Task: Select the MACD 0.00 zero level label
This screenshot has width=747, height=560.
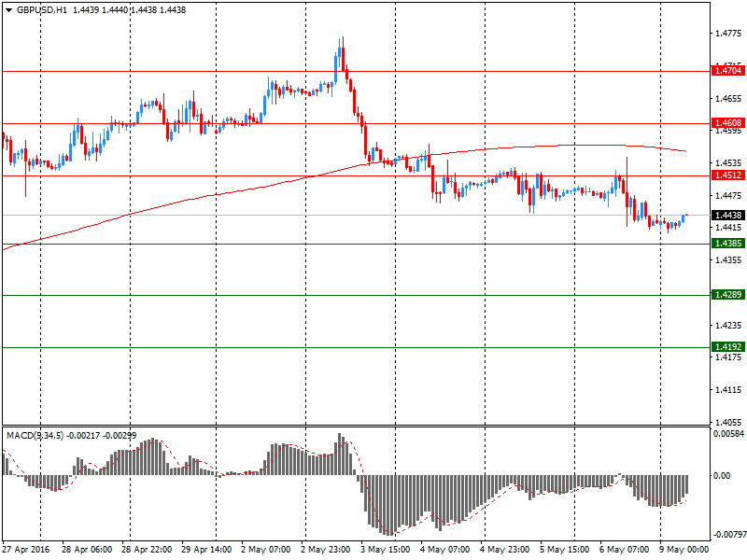Action: point(721,476)
